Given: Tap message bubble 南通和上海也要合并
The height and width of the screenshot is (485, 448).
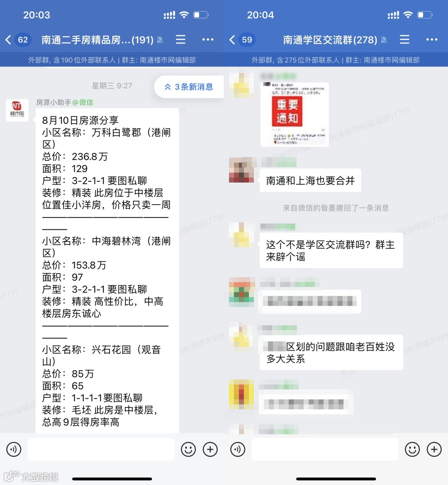Looking at the screenshot, I should [310, 180].
